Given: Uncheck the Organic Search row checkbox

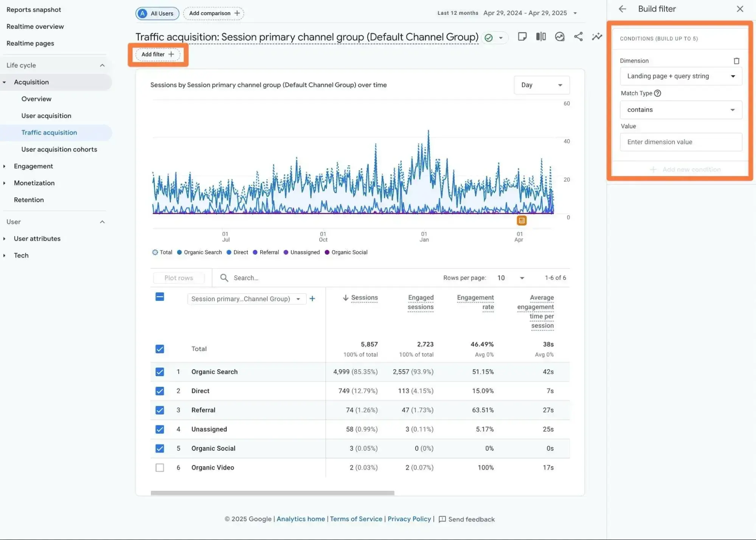Looking at the screenshot, I should pos(160,372).
